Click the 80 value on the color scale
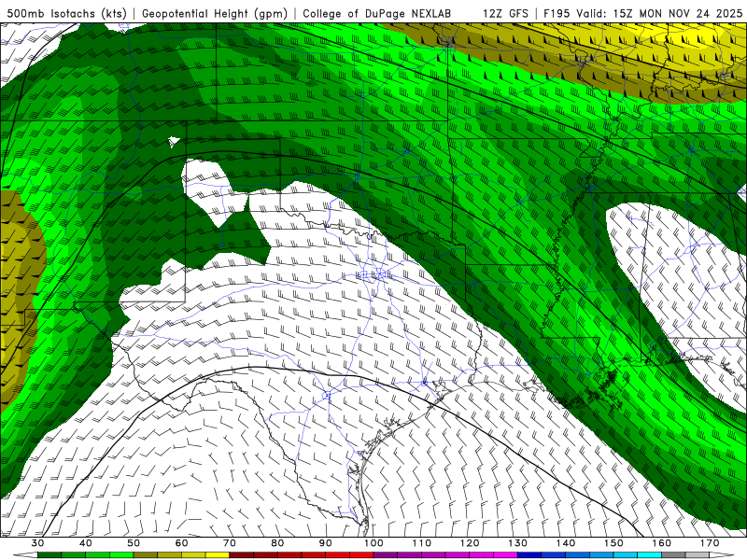This screenshot has width=747, height=560. (277, 543)
